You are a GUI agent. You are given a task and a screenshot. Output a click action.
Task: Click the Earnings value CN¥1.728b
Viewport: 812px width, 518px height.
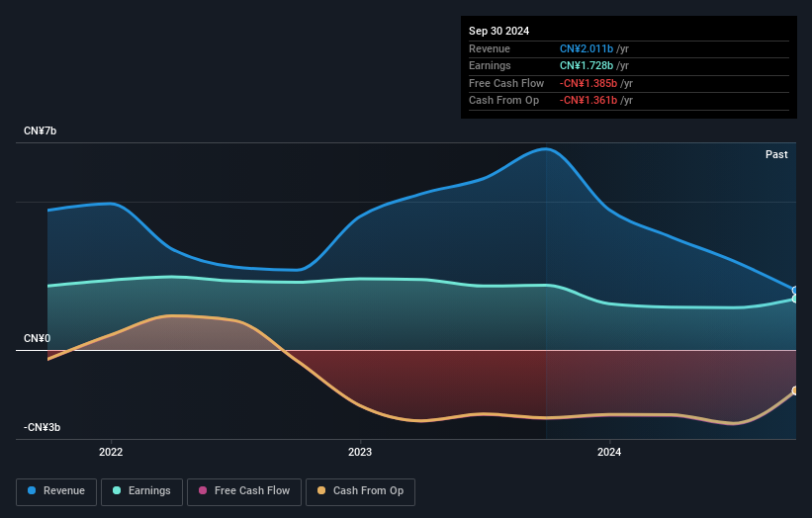586,65
